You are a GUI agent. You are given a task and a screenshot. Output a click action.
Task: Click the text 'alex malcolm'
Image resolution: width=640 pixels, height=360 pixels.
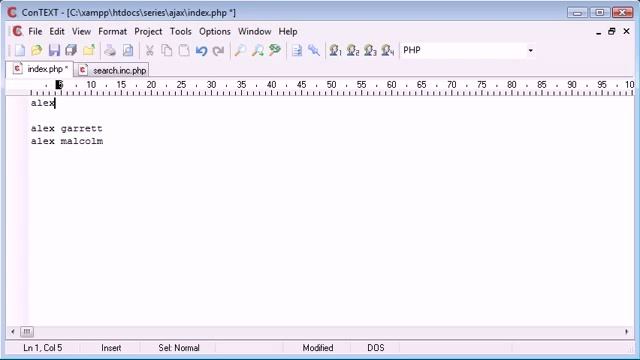(67, 141)
